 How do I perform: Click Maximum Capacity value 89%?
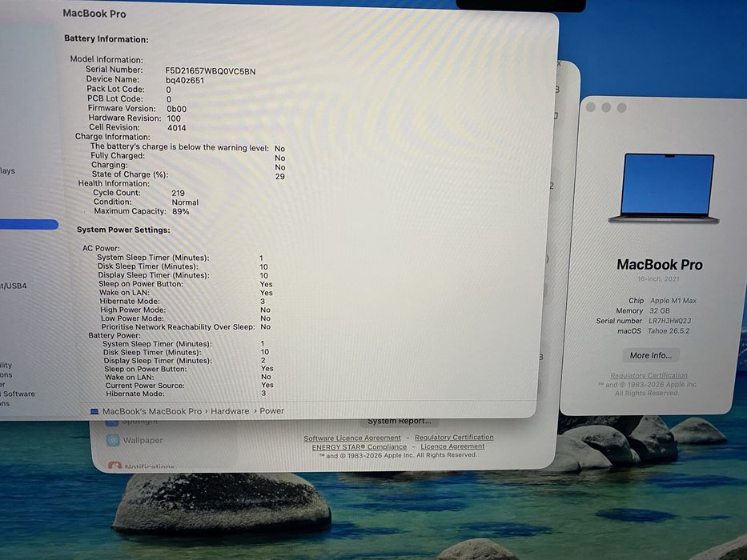pyautogui.click(x=181, y=211)
